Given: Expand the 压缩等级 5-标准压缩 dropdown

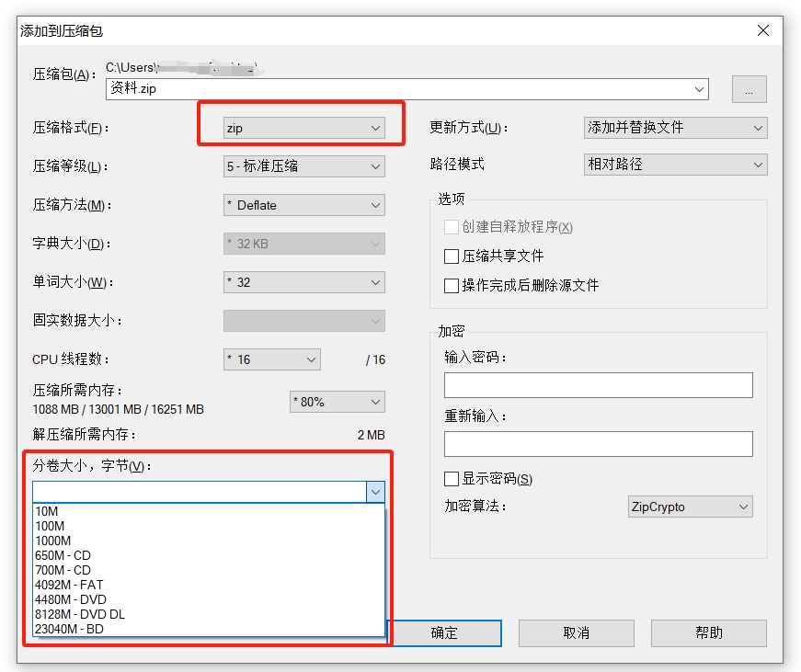Looking at the screenshot, I should [x=304, y=166].
